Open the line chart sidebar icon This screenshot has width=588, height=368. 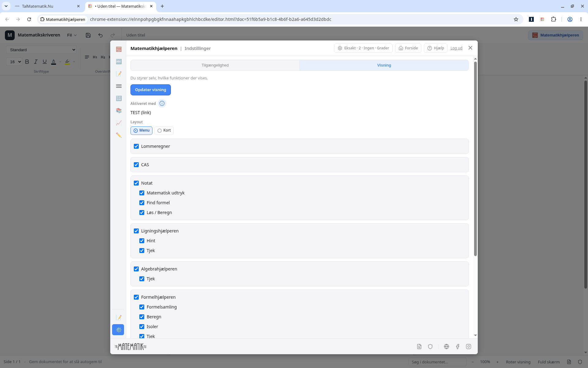[119, 123]
